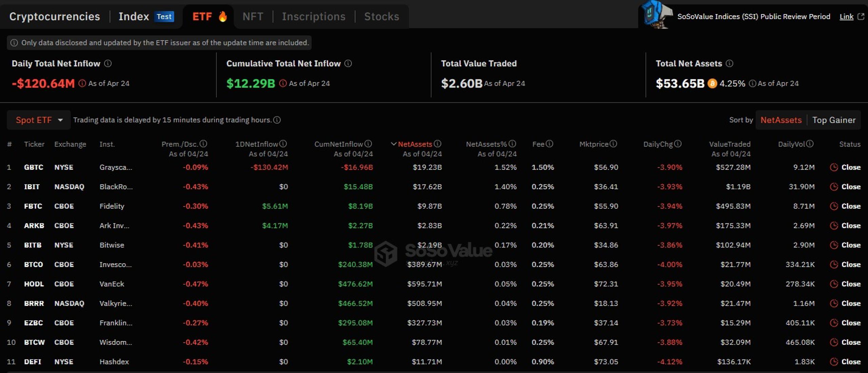
Task: Select the BITB ticker
Action: [x=33, y=245]
